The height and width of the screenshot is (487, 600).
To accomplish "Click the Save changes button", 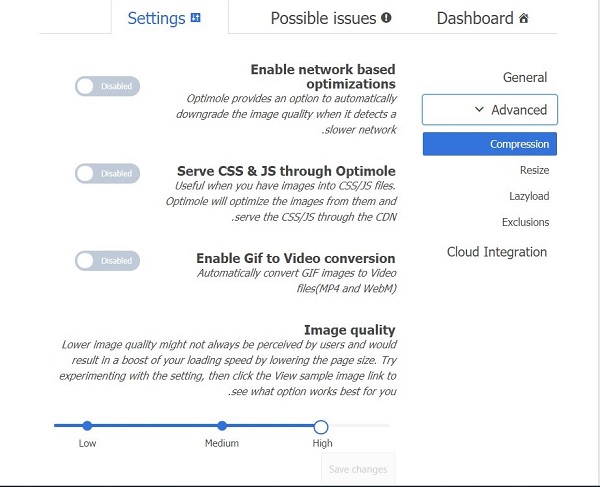I will 358,469.
